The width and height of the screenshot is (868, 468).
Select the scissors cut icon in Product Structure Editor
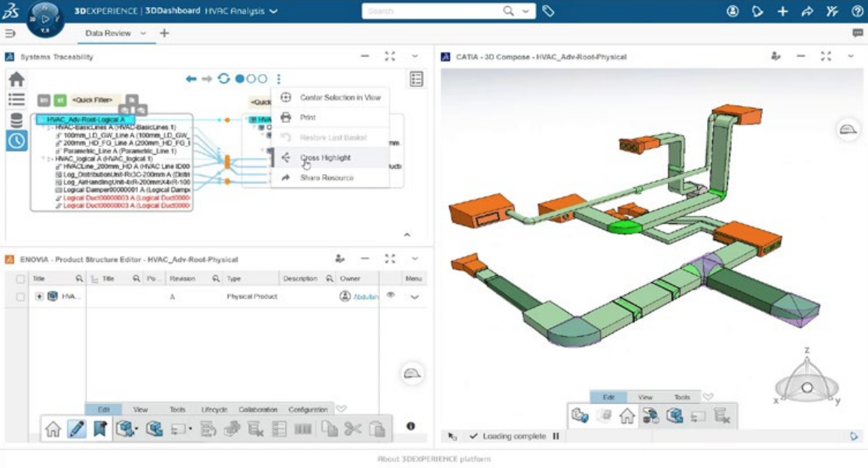(354, 428)
